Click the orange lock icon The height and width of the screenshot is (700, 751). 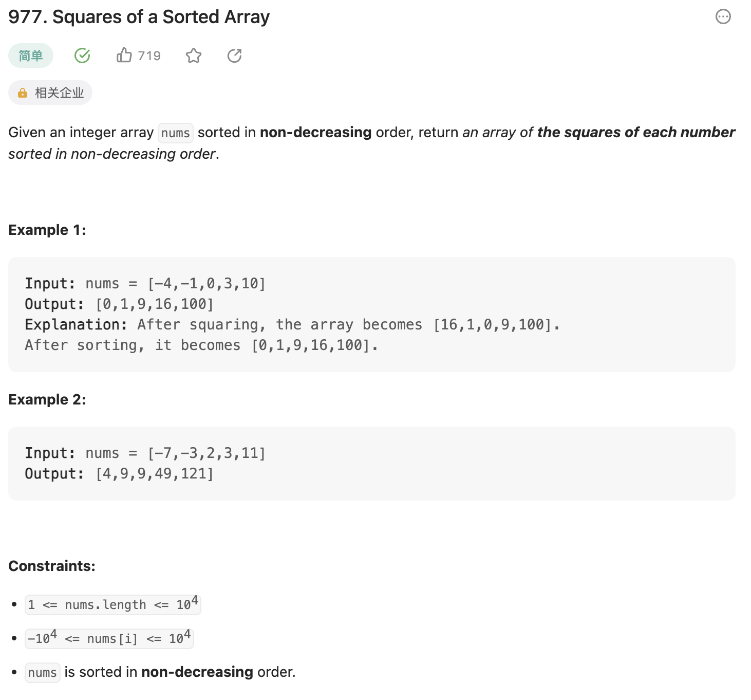pos(23,93)
